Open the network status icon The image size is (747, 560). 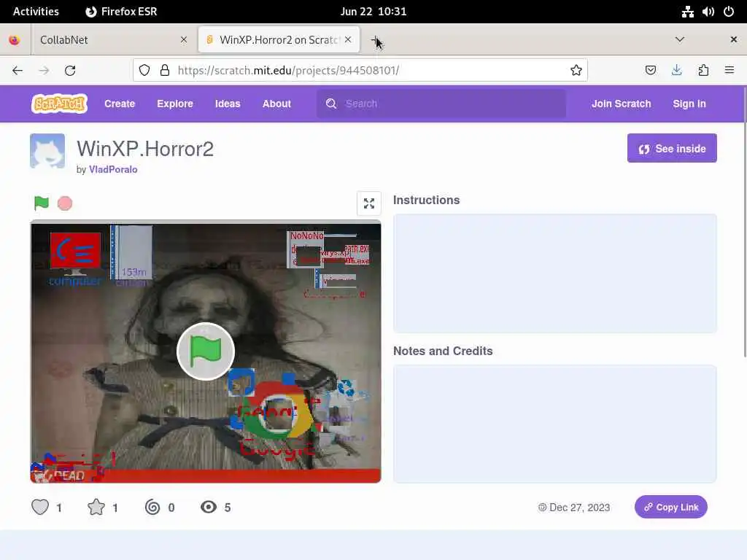coord(687,12)
